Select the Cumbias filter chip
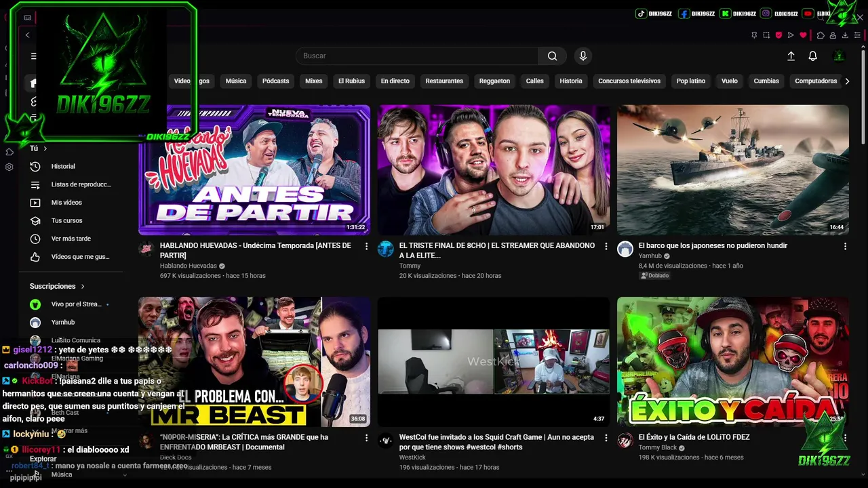This screenshot has width=868, height=488. click(x=766, y=81)
